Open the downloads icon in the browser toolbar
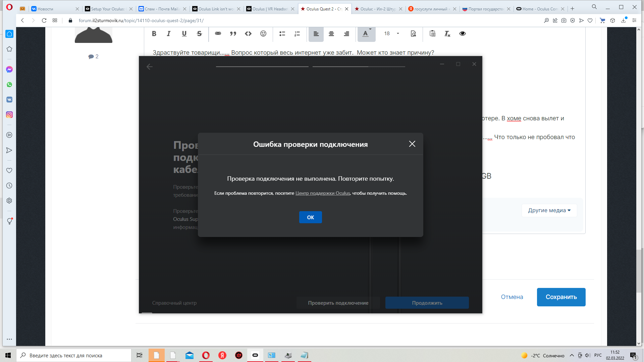Screen dimensions: 644x362 point(624,20)
